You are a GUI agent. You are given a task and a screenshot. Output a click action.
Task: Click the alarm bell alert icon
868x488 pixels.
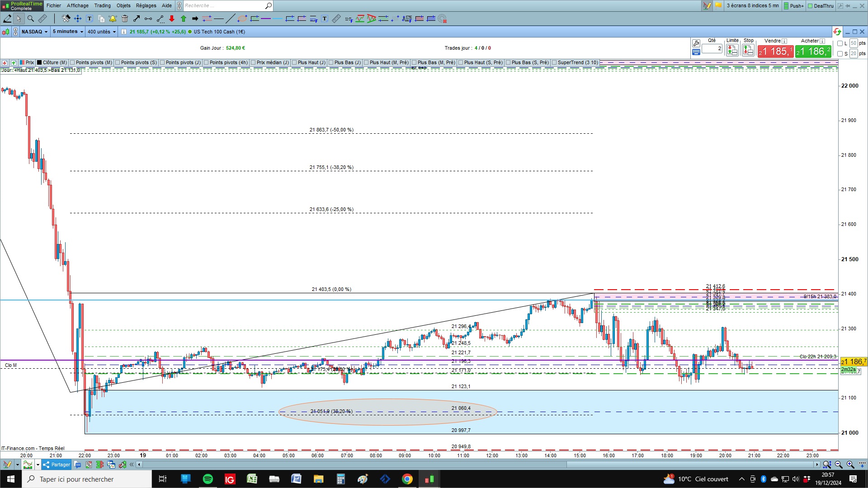tap(113, 19)
